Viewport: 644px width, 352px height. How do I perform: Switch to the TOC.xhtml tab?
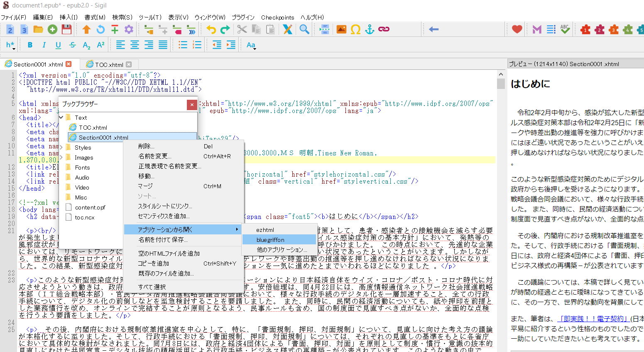coord(109,64)
